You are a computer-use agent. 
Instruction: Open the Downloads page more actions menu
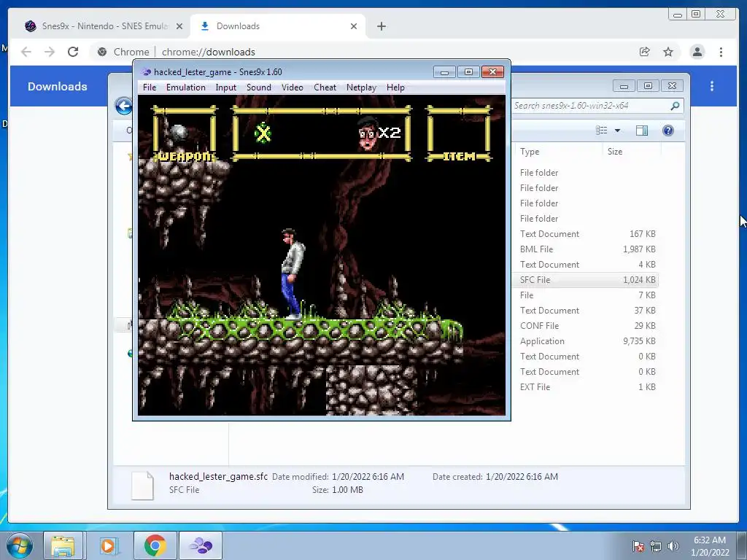click(x=712, y=86)
